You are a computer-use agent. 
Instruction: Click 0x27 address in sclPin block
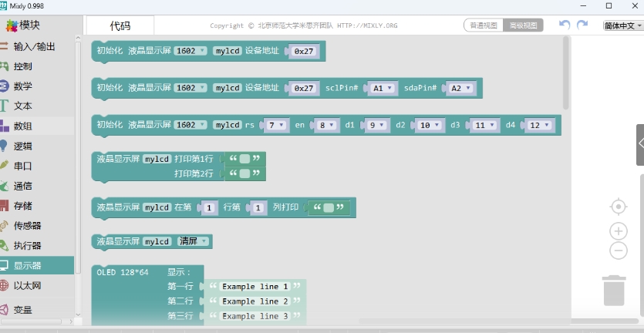[304, 89]
